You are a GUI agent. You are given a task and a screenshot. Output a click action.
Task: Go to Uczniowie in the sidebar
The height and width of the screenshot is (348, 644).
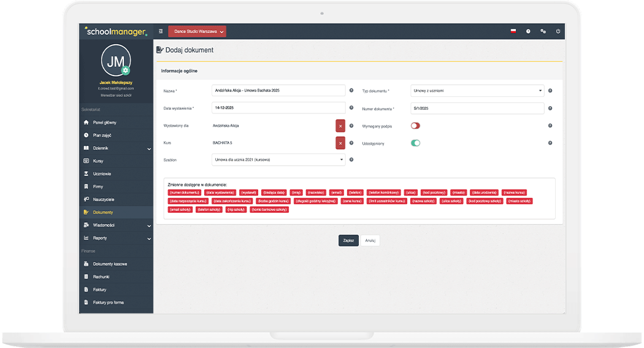coord(102,174)
